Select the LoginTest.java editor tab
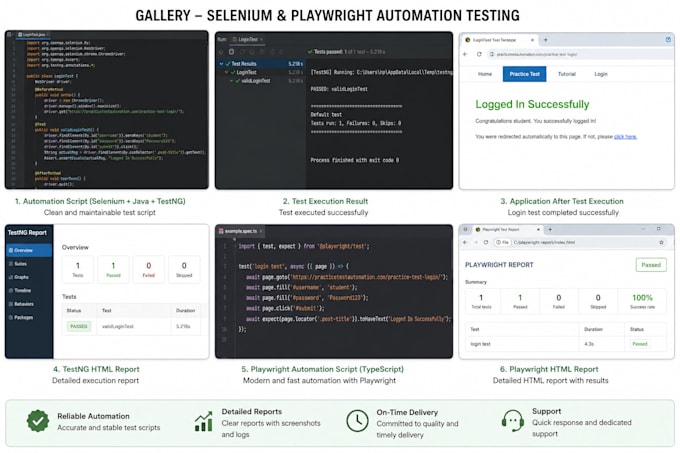 33,34
